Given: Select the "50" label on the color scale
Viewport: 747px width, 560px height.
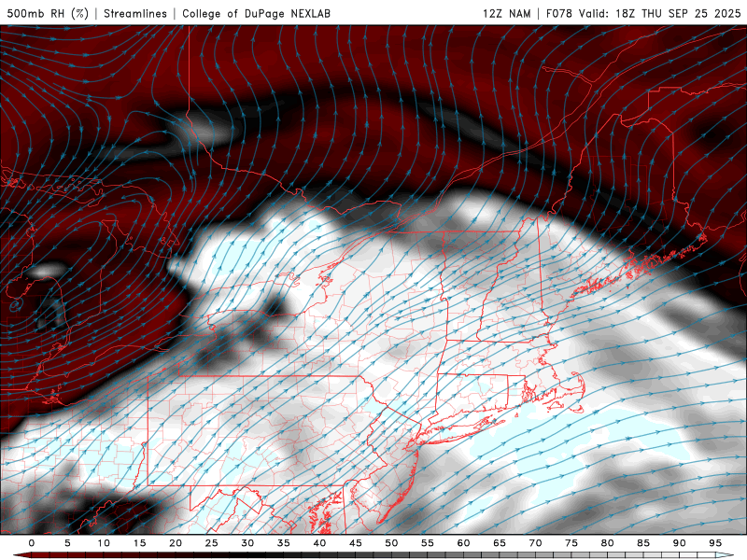Looking at the screenshot, I should pyautogui.click(x=391, y=543).
